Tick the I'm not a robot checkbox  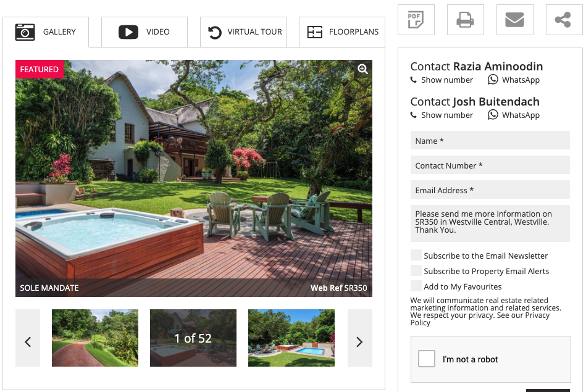pyautogui.click(x=427, y=359)
